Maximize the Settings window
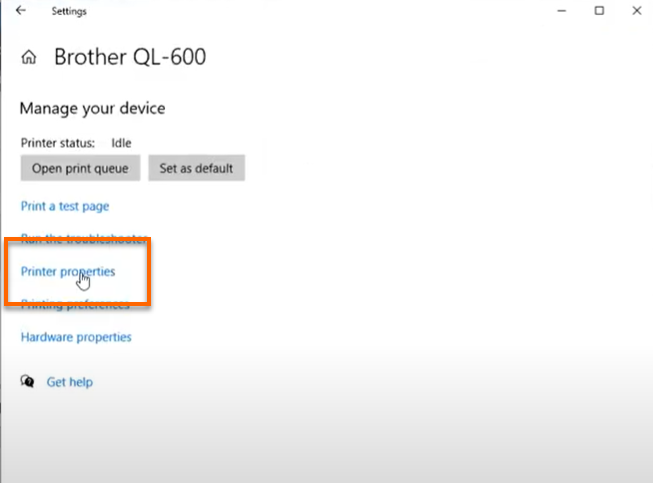Image resolution: width=653 pixels, height=483 pixels. coord(599,11)
